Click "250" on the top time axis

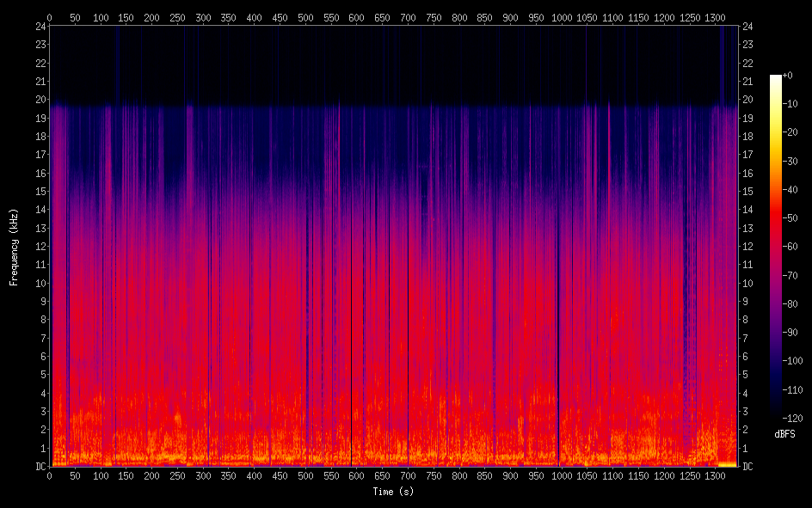[x=177, y=18]
